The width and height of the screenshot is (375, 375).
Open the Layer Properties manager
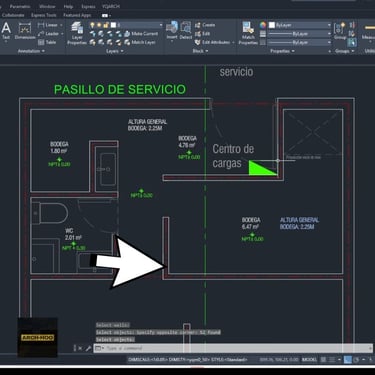click(x=77, y=33)
